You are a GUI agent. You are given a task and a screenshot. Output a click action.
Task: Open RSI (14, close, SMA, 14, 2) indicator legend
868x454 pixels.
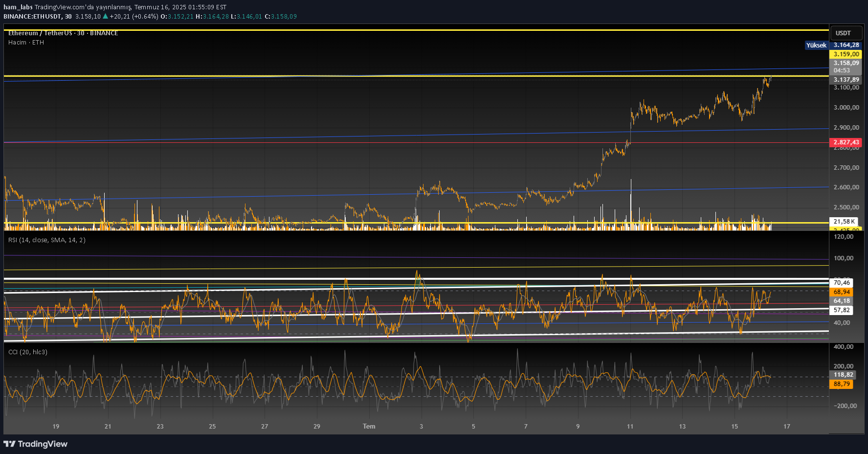pyautogui.click(x=47, y=240)
